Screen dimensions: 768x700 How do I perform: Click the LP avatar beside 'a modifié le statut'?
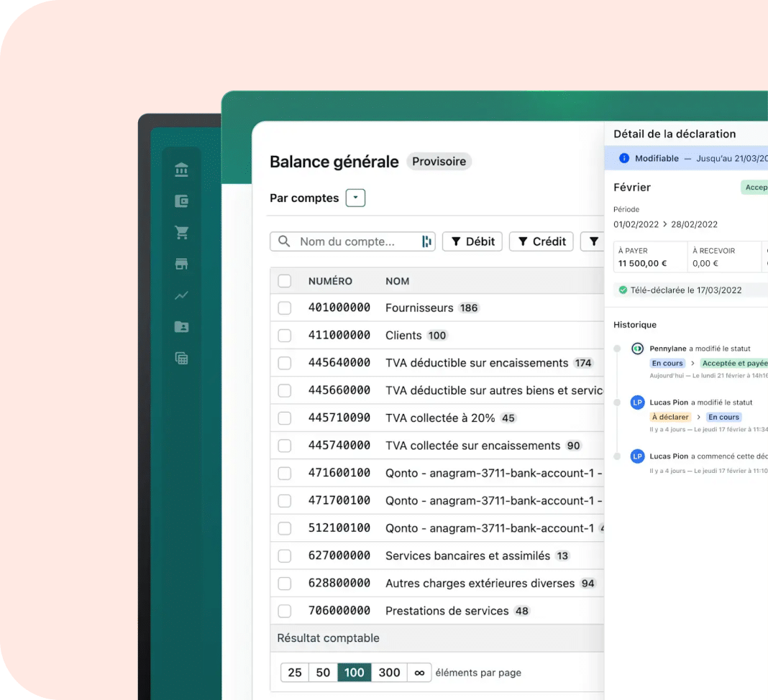pyautogui.click(x=637, y=402)
